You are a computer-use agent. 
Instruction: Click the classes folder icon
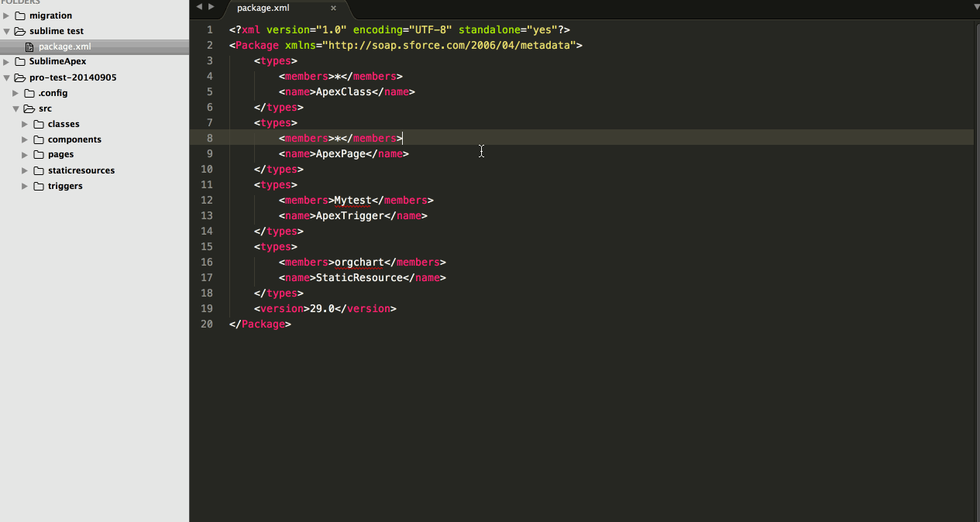click(x=39, y=124)
